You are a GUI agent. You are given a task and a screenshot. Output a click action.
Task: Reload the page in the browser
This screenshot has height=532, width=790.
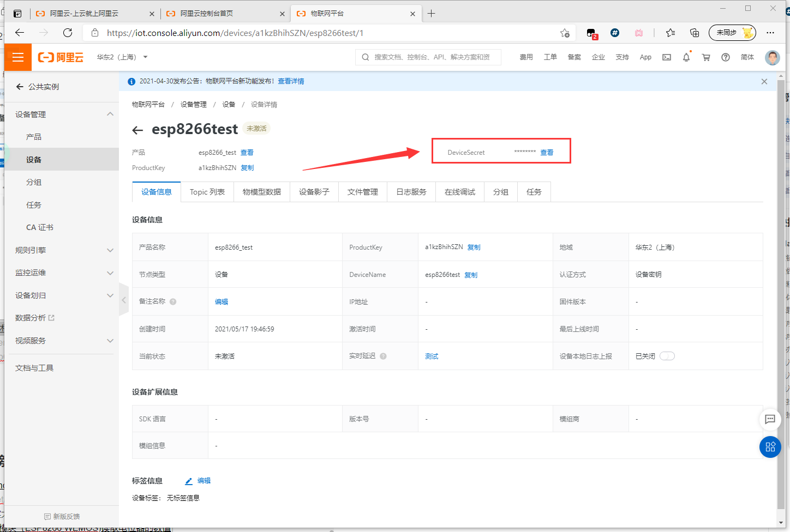(x=68, y=33)
